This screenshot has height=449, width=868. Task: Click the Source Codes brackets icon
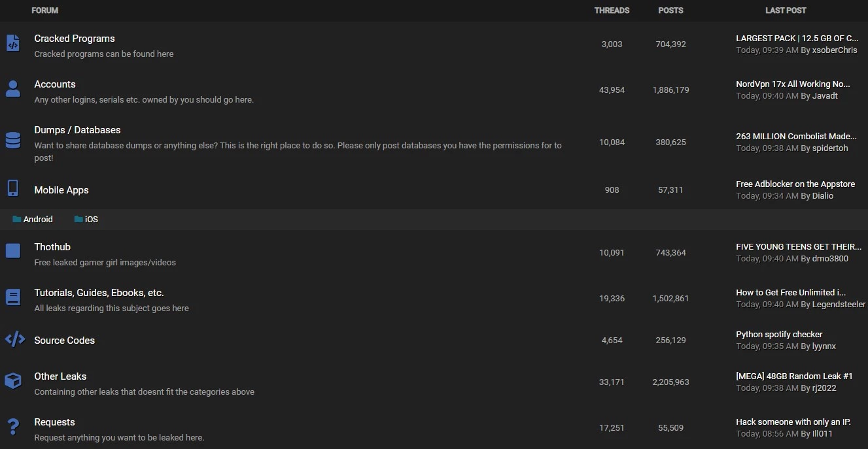(x=14, y=339)
